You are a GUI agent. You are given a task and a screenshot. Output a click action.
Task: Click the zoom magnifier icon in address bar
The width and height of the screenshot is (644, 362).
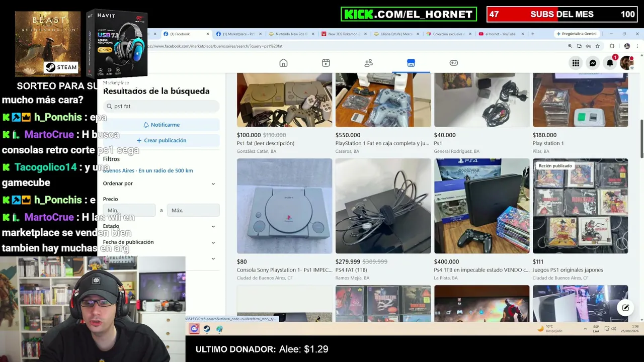570,46
